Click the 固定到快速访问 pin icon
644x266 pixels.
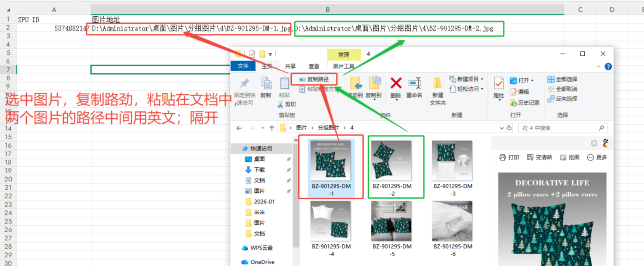coord(244,83)
